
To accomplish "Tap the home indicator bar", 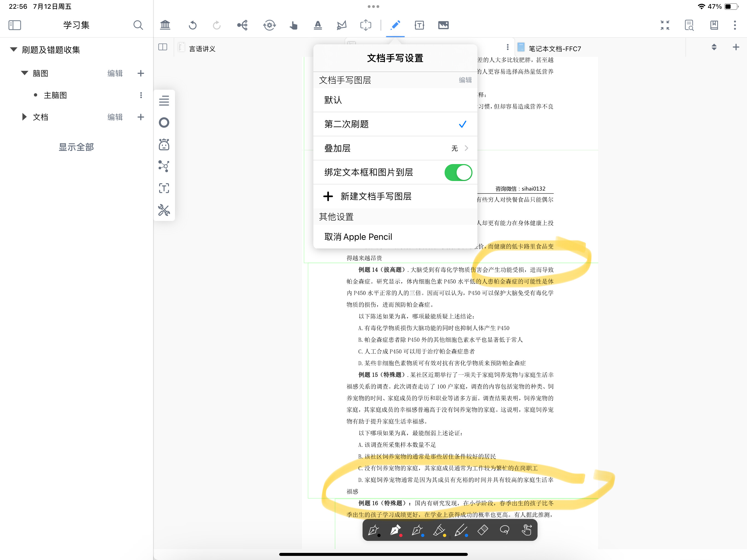I will [373, 554].
